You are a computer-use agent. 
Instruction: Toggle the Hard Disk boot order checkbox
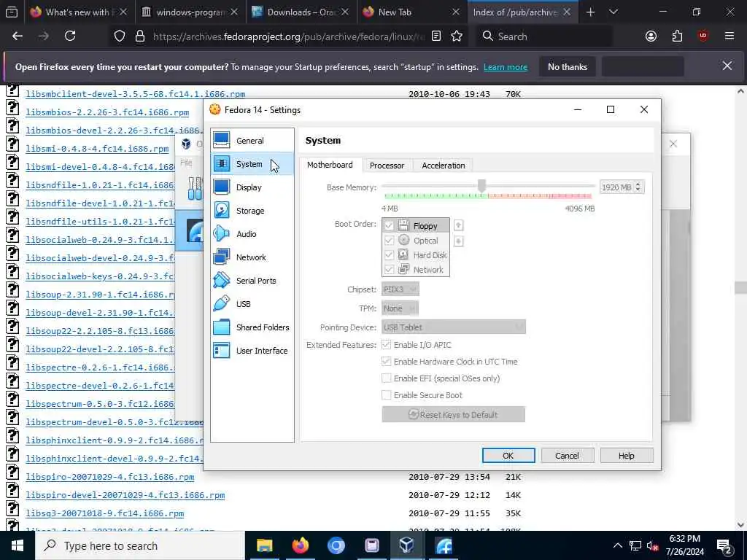point(389,255)
